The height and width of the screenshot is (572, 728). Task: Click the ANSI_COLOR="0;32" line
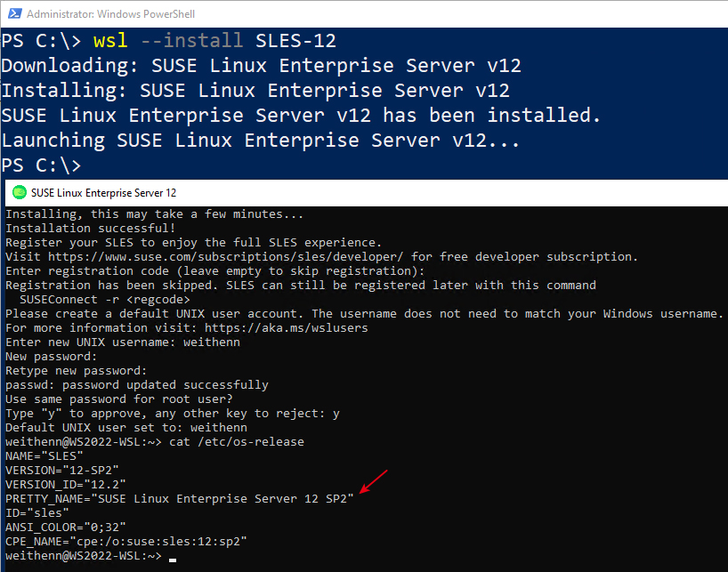point(66,528)
